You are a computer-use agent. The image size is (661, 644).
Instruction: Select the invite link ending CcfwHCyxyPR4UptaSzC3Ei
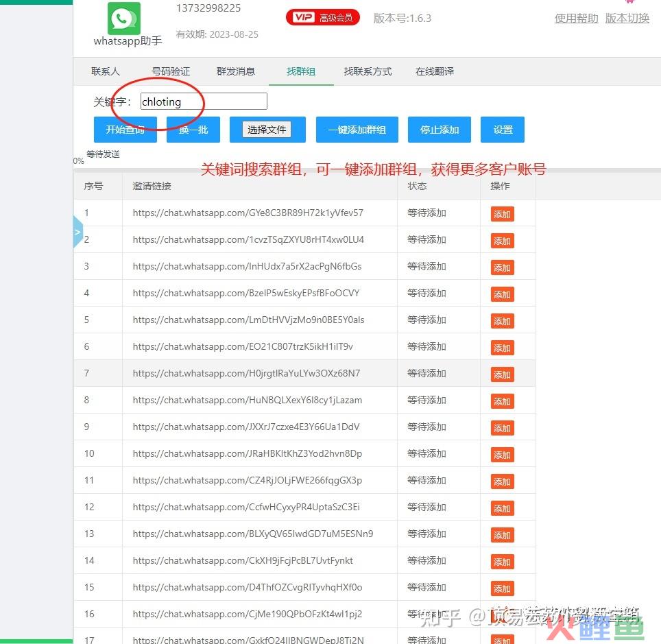246,507
